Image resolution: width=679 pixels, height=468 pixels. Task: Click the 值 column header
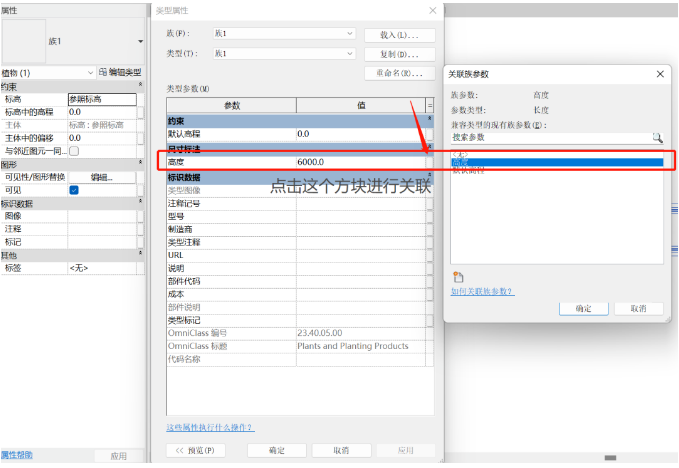click(x=361, y=105)
